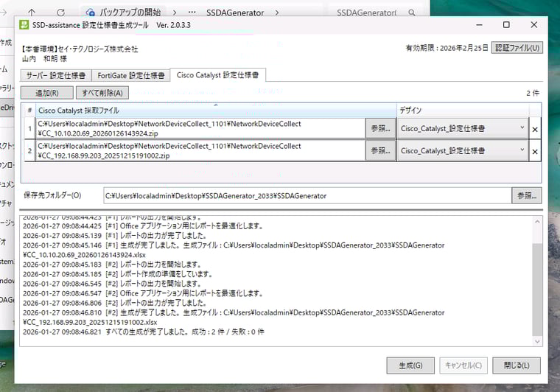Select the CC_10.10.20.69 zip file path cell
560x392 pixels.
point(200,128)
